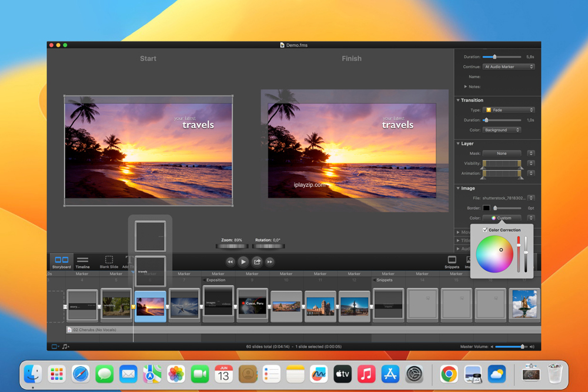Image resolution: width=588 pixels, height=392 pixels.
Task: Select the Cusco, Peru slide thumbnail
Action: 252,305
